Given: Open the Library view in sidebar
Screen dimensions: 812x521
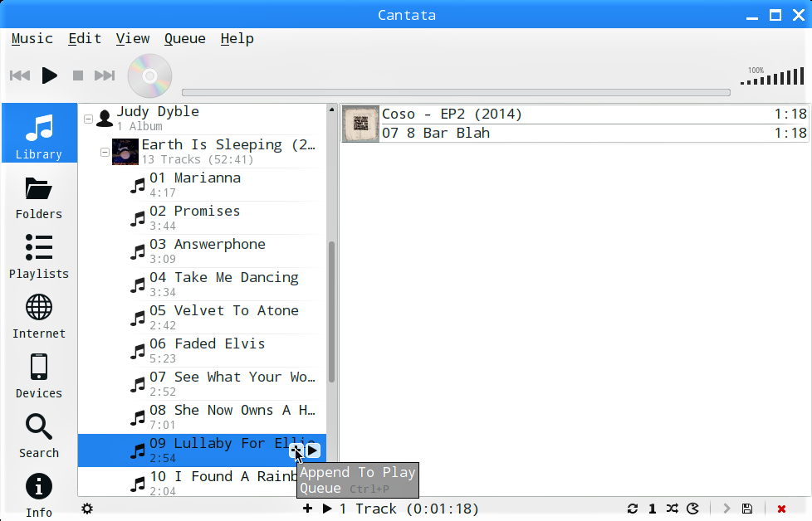Looking at the screenshot, I should point(39,134).
